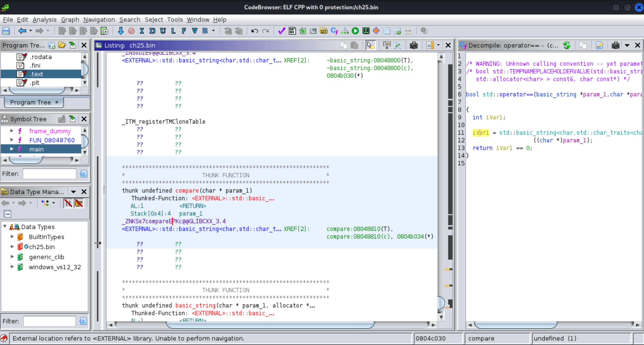Open the Data Type Manager menu dropdown arrow

point(73,192)
